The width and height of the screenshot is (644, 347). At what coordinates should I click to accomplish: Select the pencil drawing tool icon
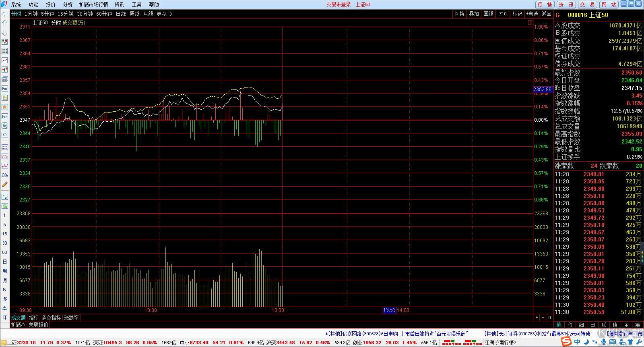tap(5, 185)
